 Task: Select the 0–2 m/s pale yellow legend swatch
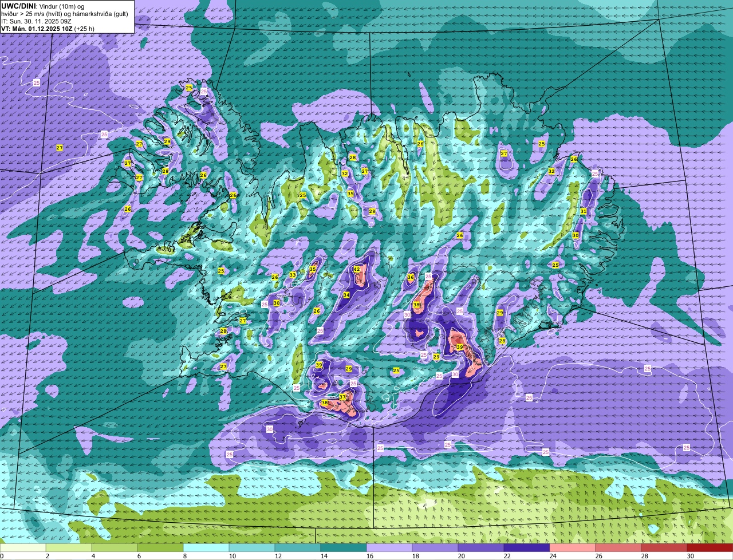23,548
